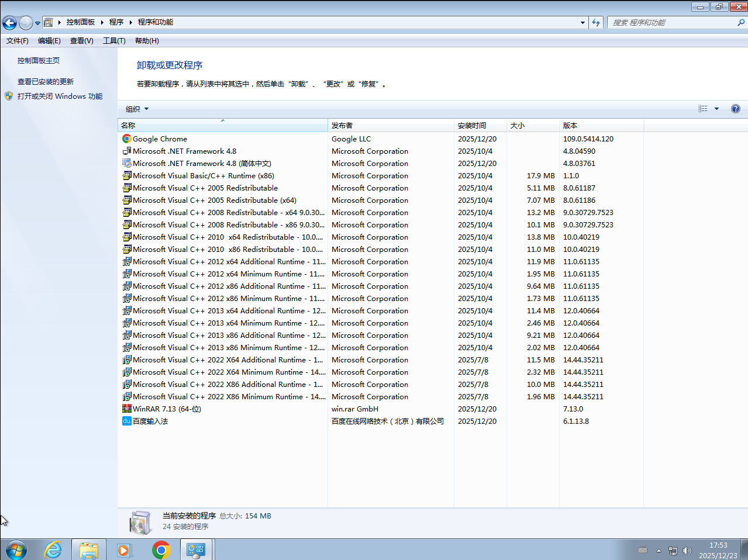Screen dimensions: 748x560
Task: Click the help question mark icon
Action: pos(735,109)
